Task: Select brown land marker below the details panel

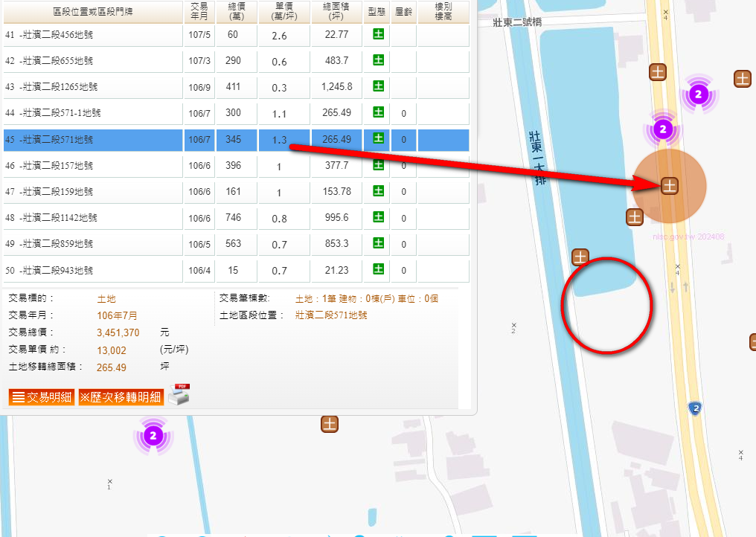Action: [330, 424]
